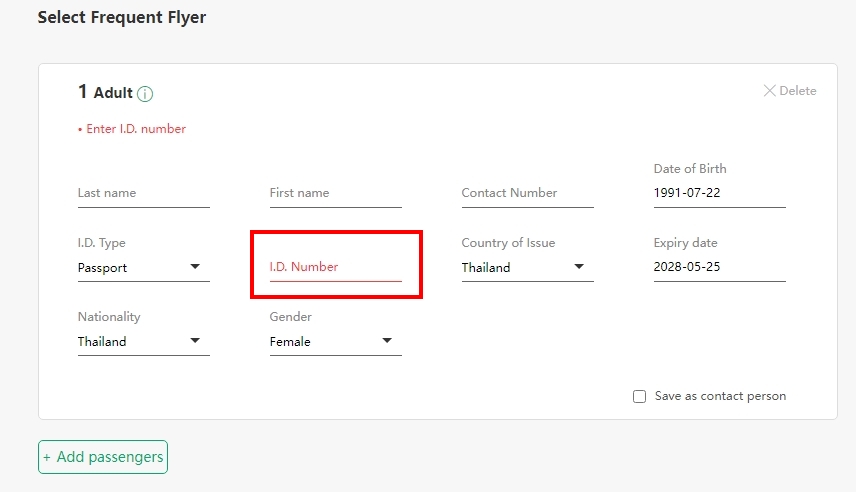Click the info icon next to Adult
Viewport: 856px width, 492px height.
pyautogui.click(x=145, y=94)
